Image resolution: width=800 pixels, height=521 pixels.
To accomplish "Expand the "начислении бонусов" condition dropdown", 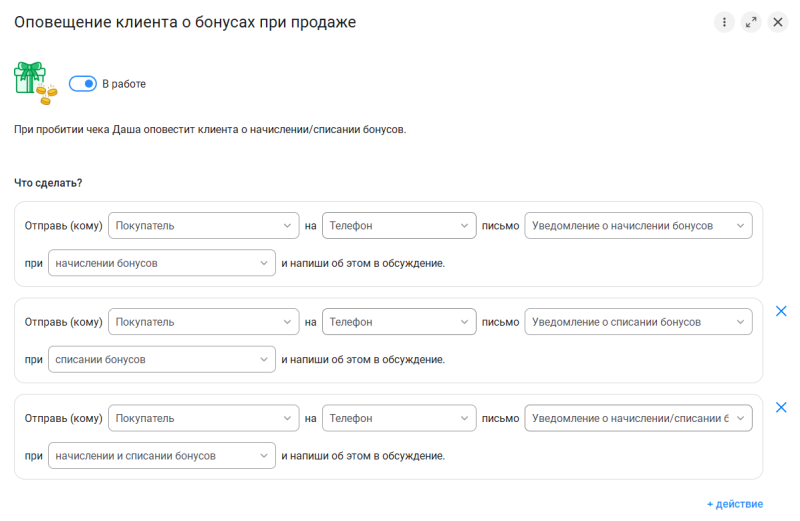I will (161, 264).
